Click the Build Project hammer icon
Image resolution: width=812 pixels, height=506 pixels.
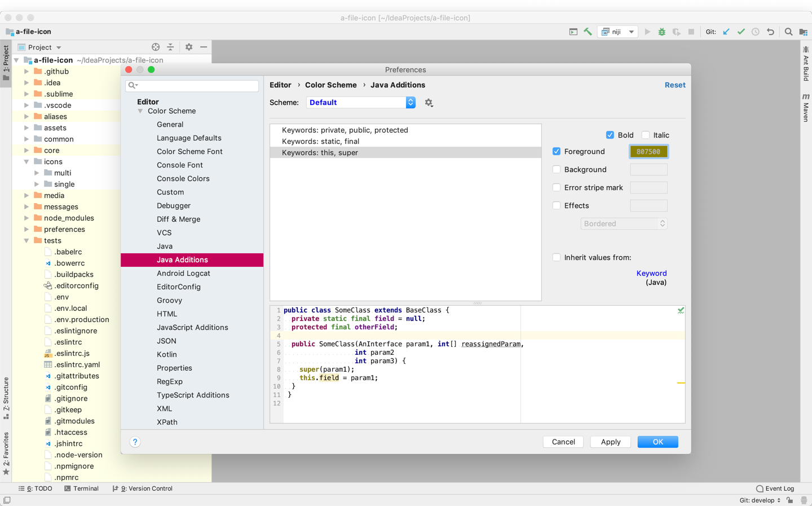click(x=588, y=32)
